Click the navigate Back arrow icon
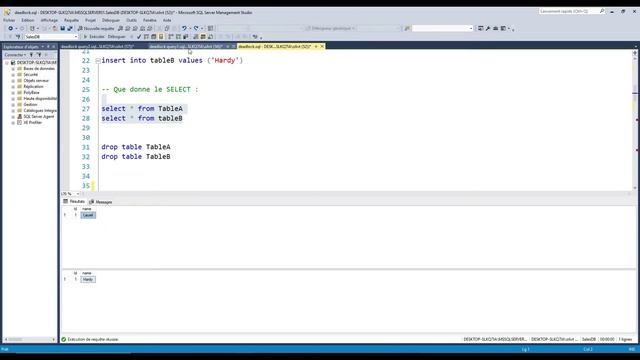640x360 pixels. (11, 29)
